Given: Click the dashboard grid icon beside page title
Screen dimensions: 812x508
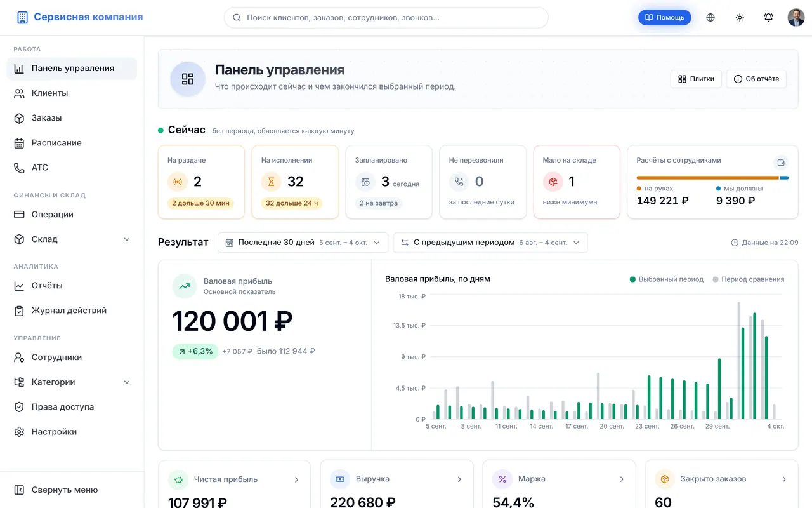Looking at the screenshot, I should (x=188, y=79).
